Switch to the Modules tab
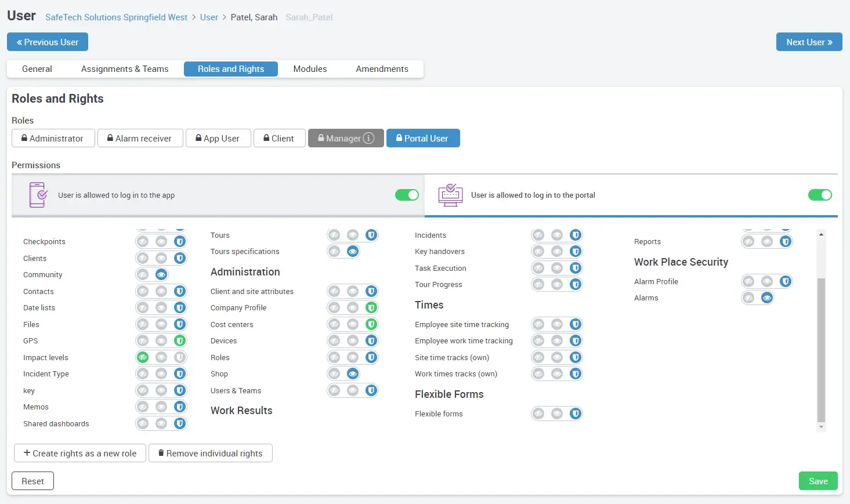 click(x=310, y=69)
